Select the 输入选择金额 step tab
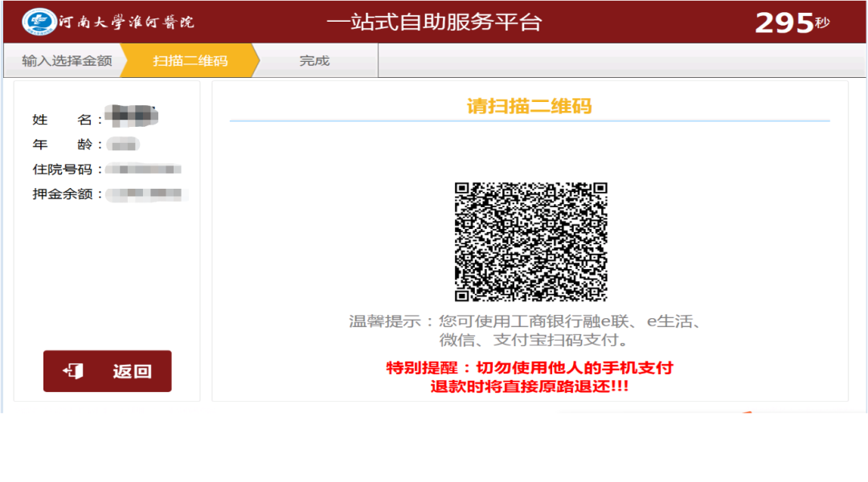868x482 pixels. tap(67, 61)
